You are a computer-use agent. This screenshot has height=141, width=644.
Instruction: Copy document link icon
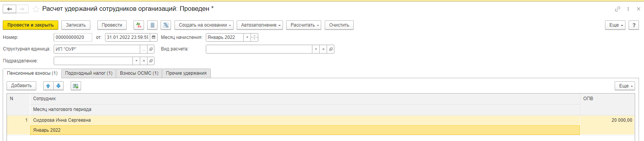tap(617, 9)
